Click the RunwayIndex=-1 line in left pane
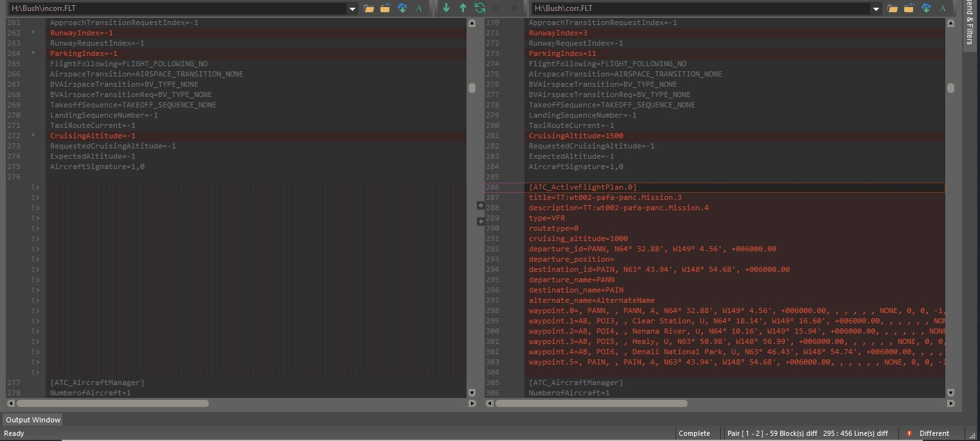The width and height of the screenshot is (980, 441). click(x=82, y=33)
